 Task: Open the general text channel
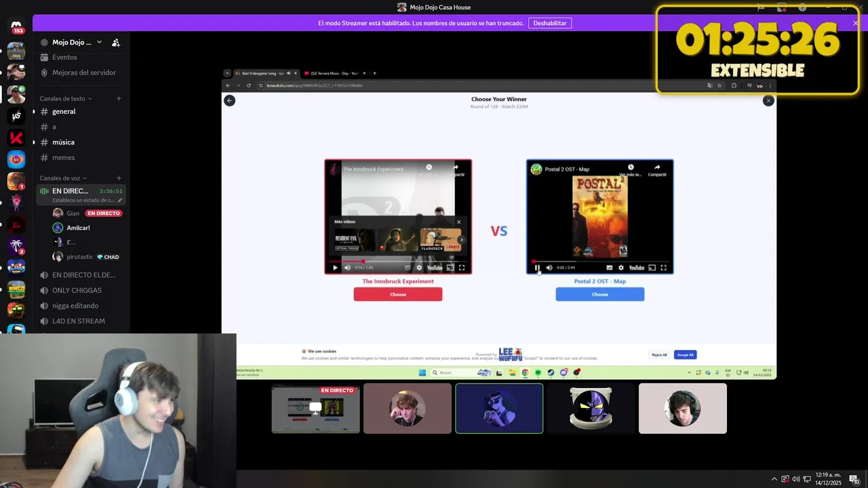coord(80,112)
